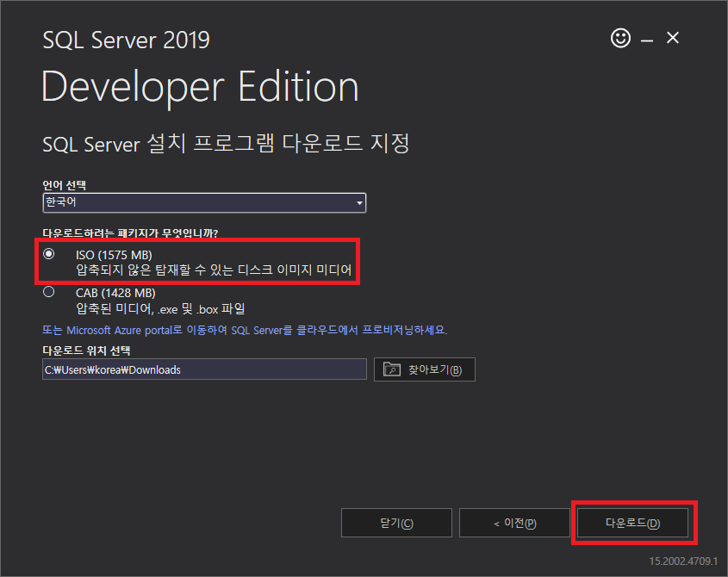
Task: Click the 찾아보기(B) browse button
Action: click(x=425, y=369)
